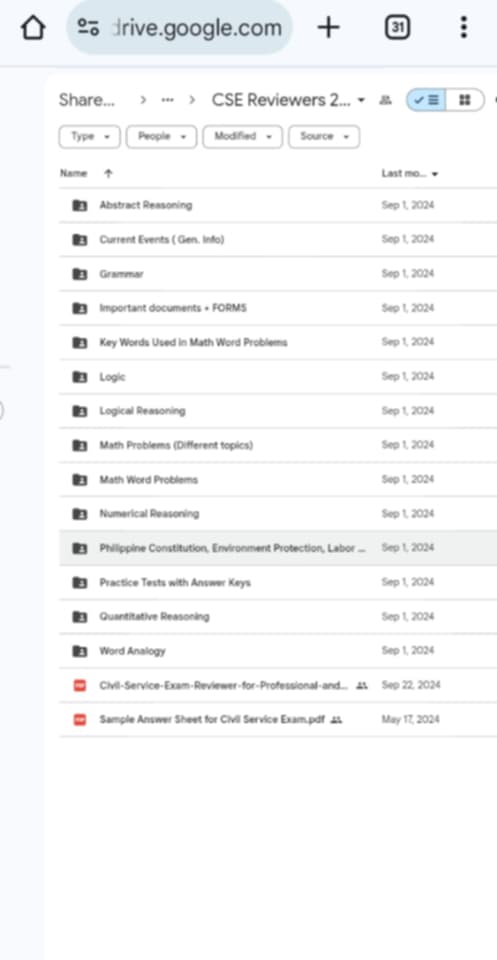497x960 pixels.
Task: Click Grammar folder icon
Action: (80, 274)
